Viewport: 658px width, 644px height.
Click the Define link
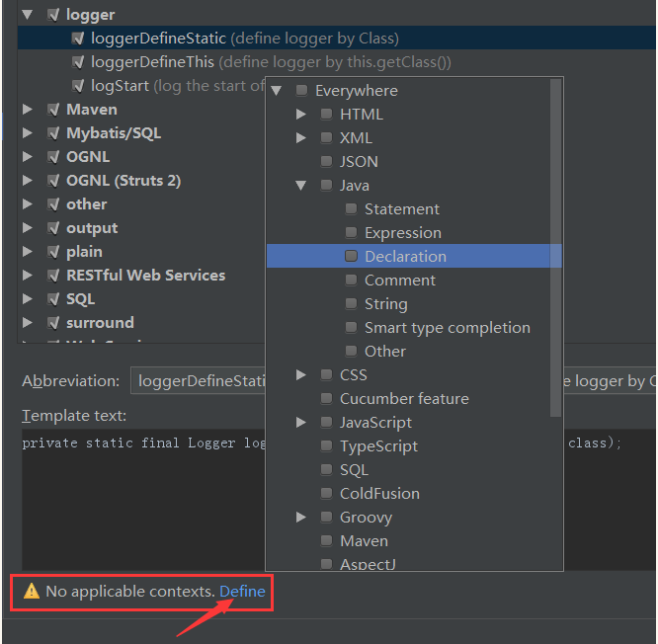(242, 592)
